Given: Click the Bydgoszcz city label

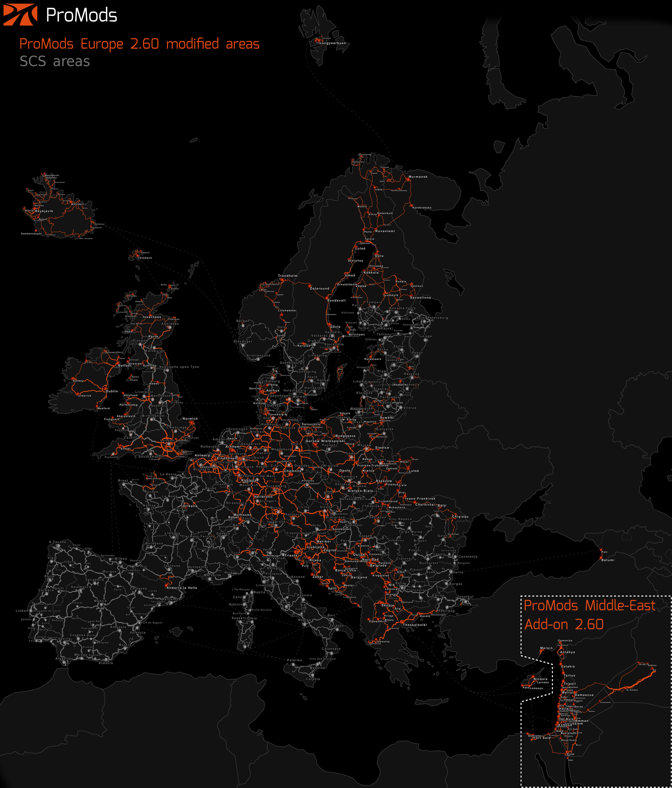Looking at the screenshot, I should click(345, 436).
